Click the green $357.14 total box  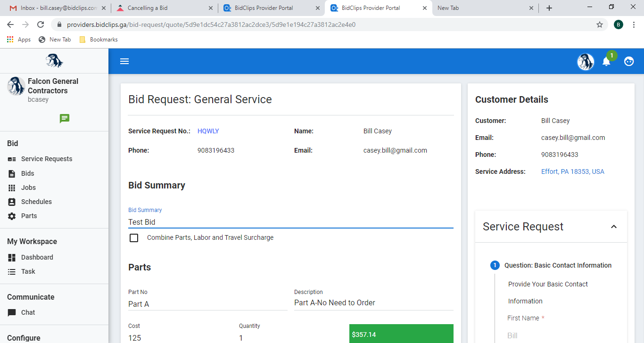click(401, 334)
